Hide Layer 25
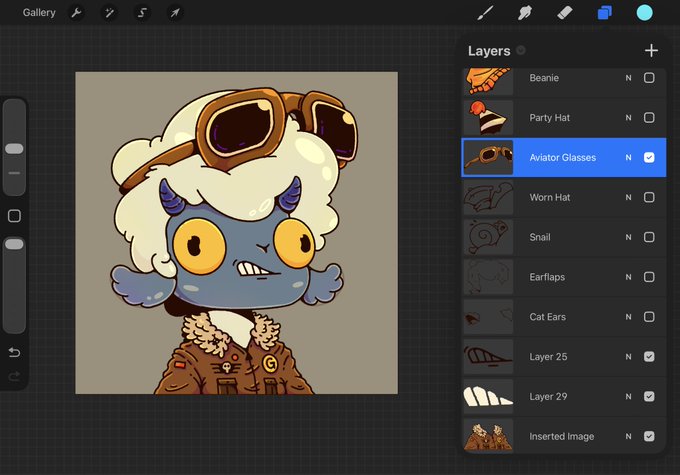This screenshot has height=475, width=680. click(x=649, y=357)
